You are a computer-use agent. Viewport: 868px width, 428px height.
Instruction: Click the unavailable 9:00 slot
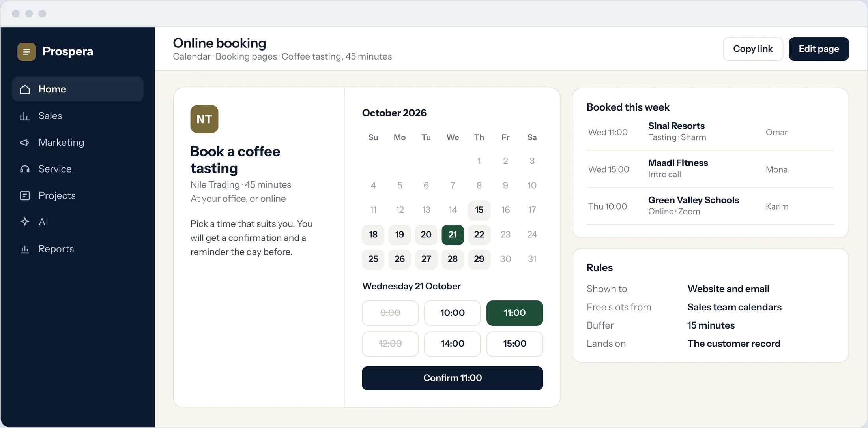click(x=390, y=313)
